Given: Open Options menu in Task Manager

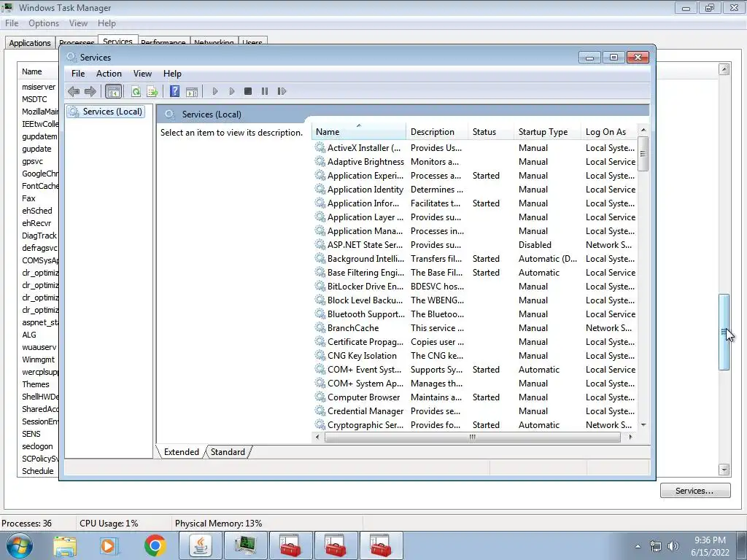Looking at the screenshot, I should [x=44, y=23].
